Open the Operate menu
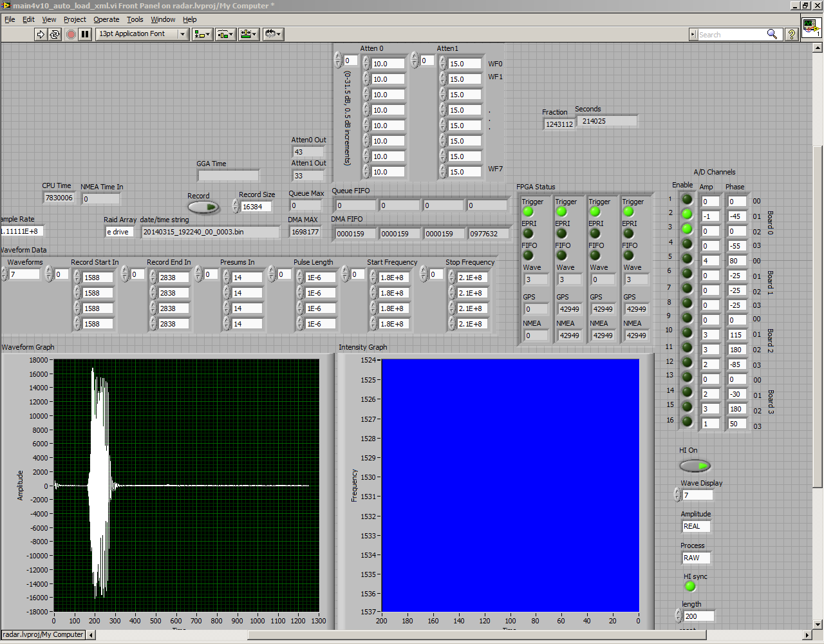The image size is (824, 644). (x=106, y=19)
